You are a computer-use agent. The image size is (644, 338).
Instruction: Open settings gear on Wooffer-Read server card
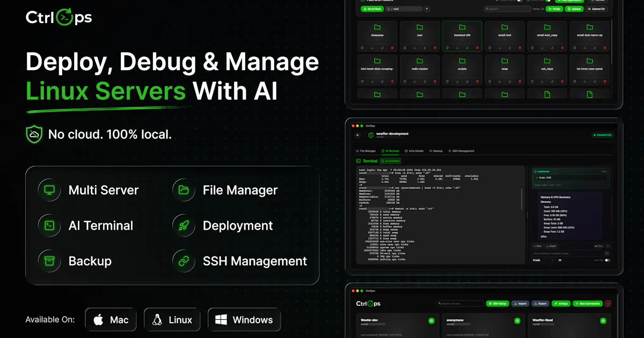tap(603, 321)
